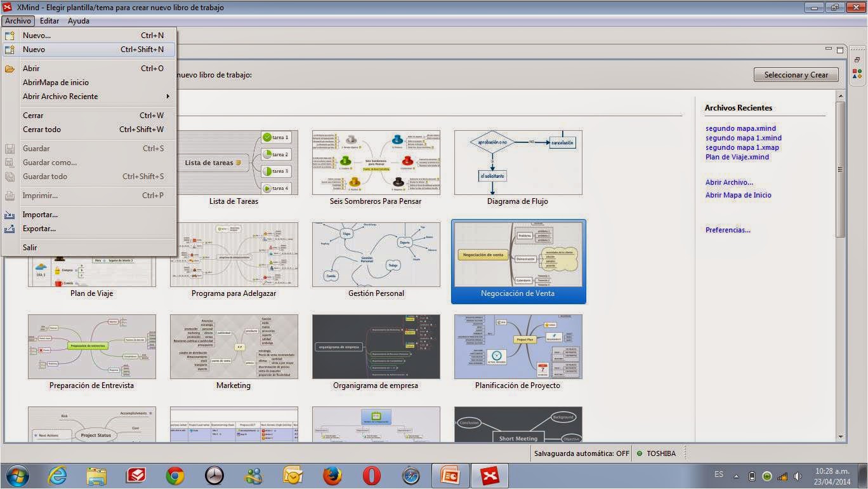Click the Seleccionar y Crear button

[796, 74]
